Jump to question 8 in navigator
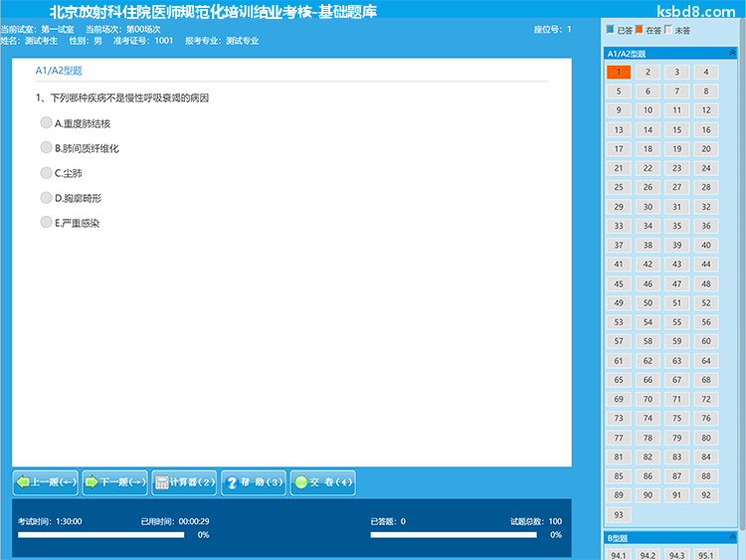Image resolution: width=746 pixels, height=560 pixels. [706, 91]
